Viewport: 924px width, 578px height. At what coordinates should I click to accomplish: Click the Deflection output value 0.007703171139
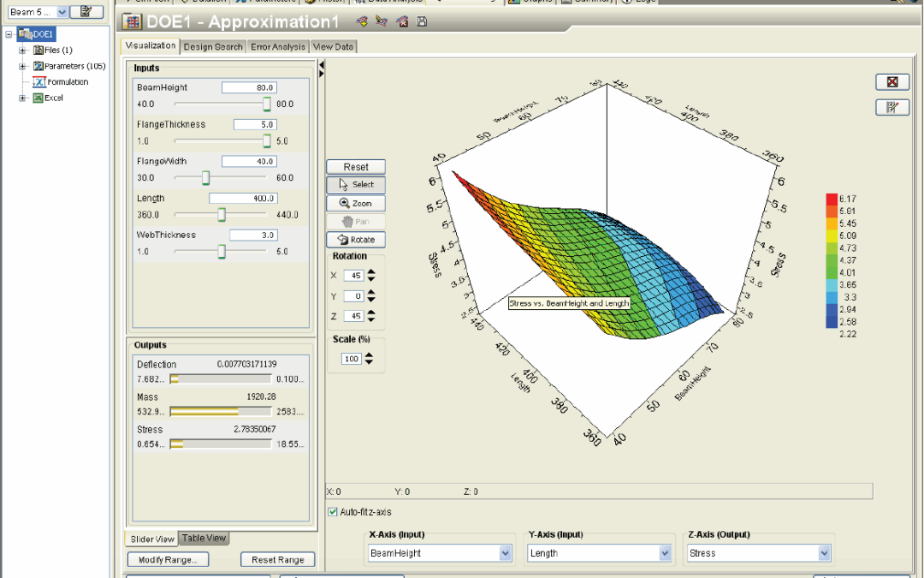247,365
